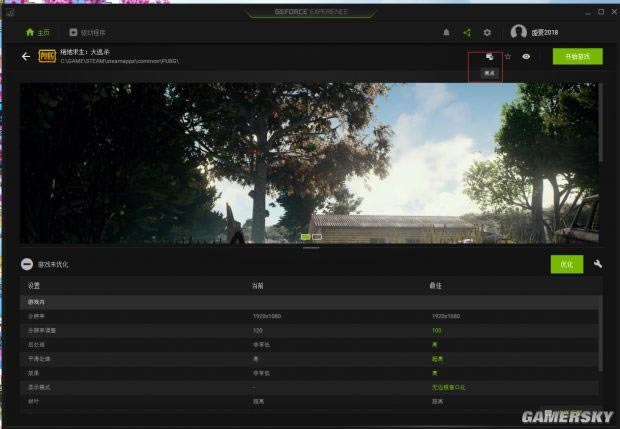Open the settings gear in header
The image size is (620, 429).
pyautogui.click(x=487, y=32)
